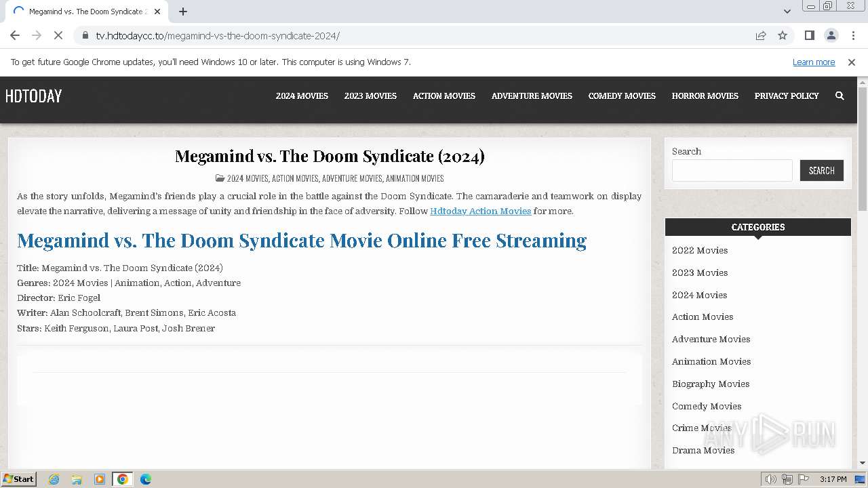This screenshot has height=488, width=868.
Task: View site information lock icon
Action: pos(85,35)
